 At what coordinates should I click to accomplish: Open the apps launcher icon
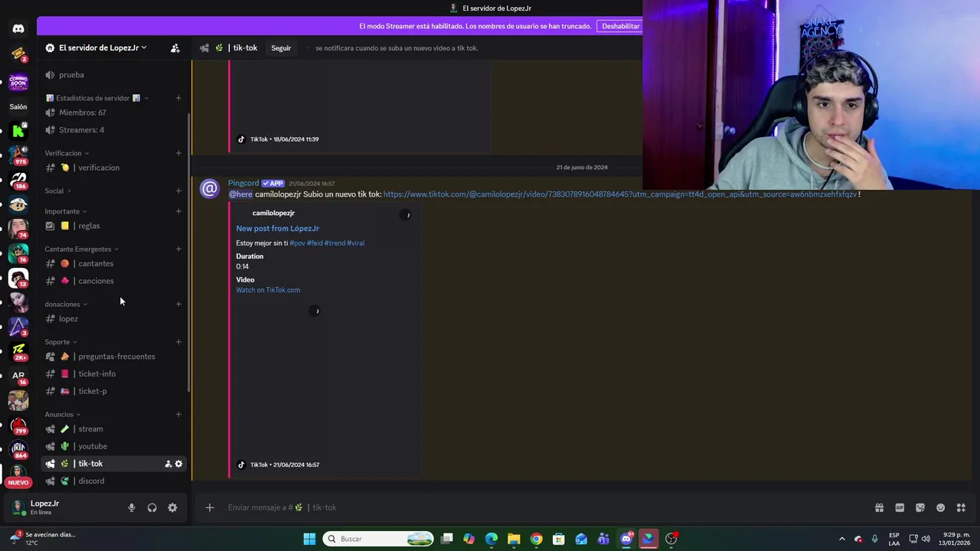coord(961,507)
